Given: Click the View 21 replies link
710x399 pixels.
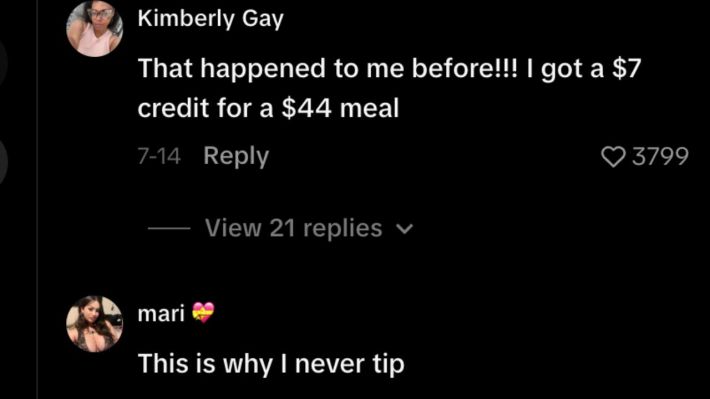Looking at the screenshot, I should pos(293,228).
